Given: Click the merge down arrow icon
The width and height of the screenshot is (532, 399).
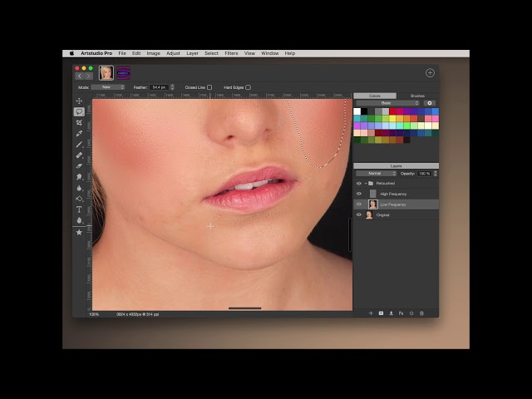Looking at the screenshot, I should coord(392,313).
